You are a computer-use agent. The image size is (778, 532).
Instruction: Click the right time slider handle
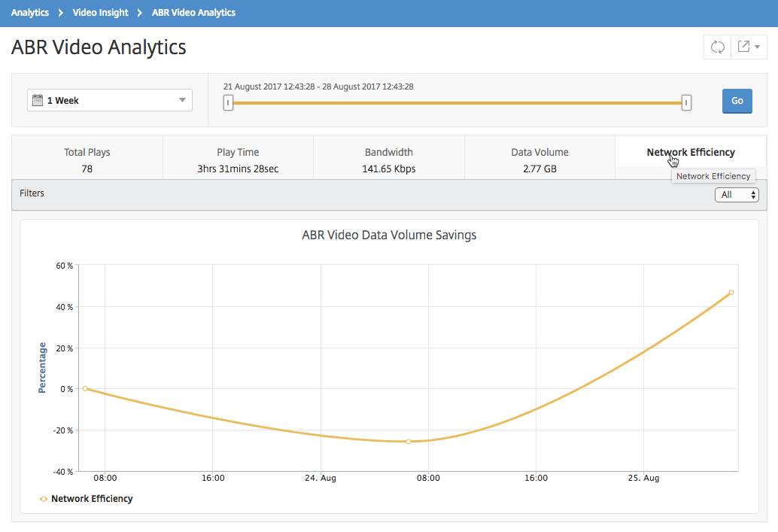(x=686, y=103)
